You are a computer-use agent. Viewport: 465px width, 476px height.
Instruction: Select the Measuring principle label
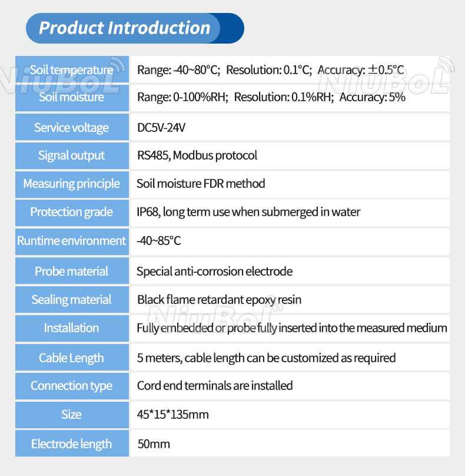(x=72, y=184)
